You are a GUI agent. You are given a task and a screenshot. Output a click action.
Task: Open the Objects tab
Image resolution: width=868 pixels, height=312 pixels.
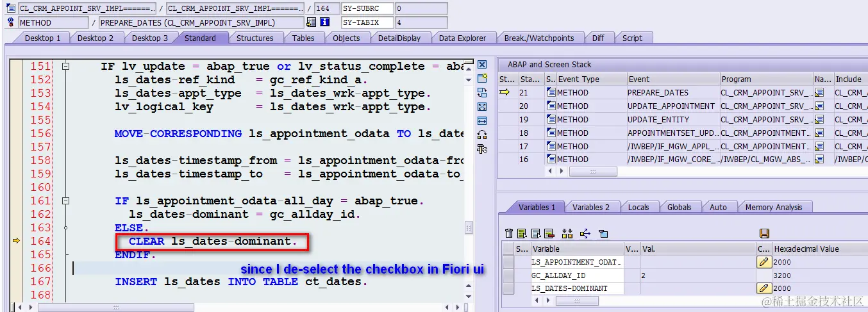coord(346,38)
